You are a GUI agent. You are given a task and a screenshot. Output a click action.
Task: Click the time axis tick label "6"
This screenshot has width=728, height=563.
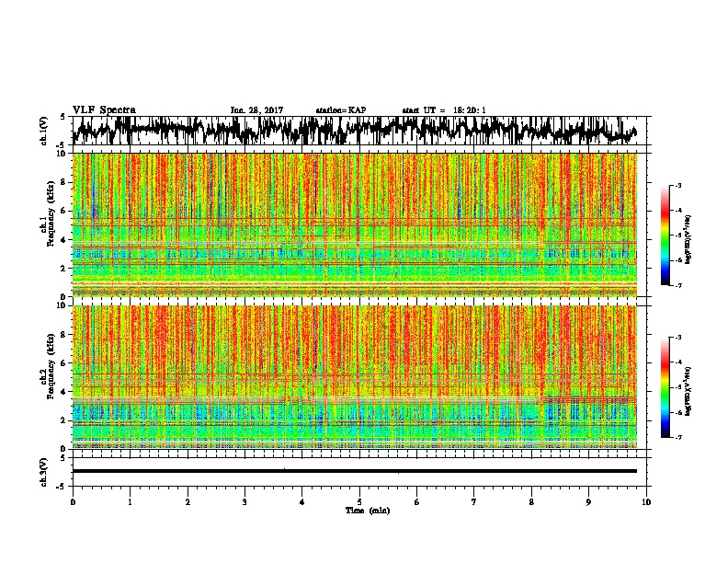417,502
